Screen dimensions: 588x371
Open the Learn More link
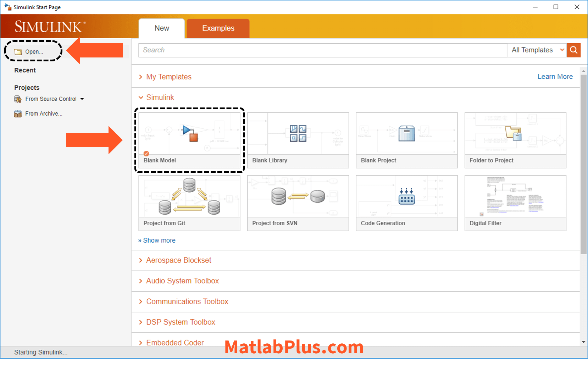tap(555, 77)
